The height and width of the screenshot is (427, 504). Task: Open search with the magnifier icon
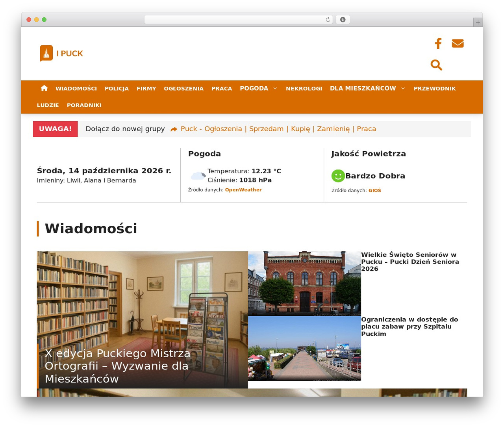(436, 65)
